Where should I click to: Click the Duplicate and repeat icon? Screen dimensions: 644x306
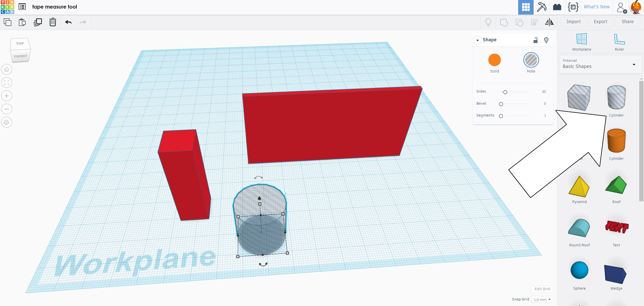[x=38, y=22]
